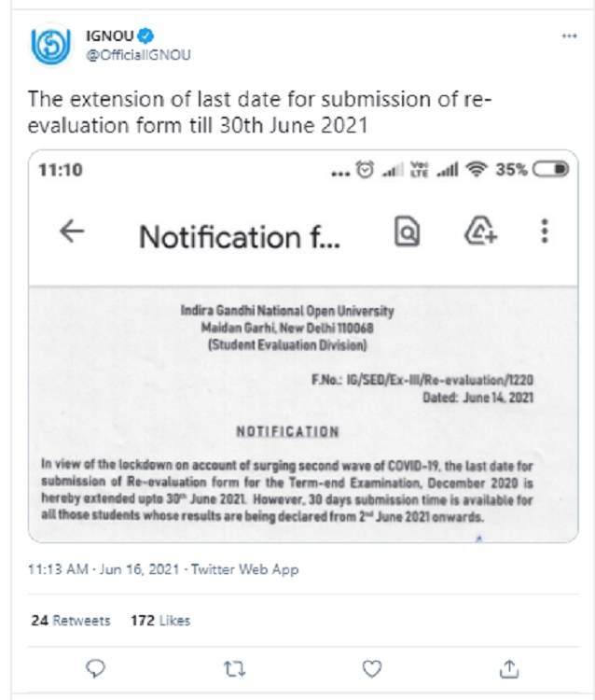Like the tweet with heart icon
This screenshot has height=700, width=595.
[x=372, y=668]
